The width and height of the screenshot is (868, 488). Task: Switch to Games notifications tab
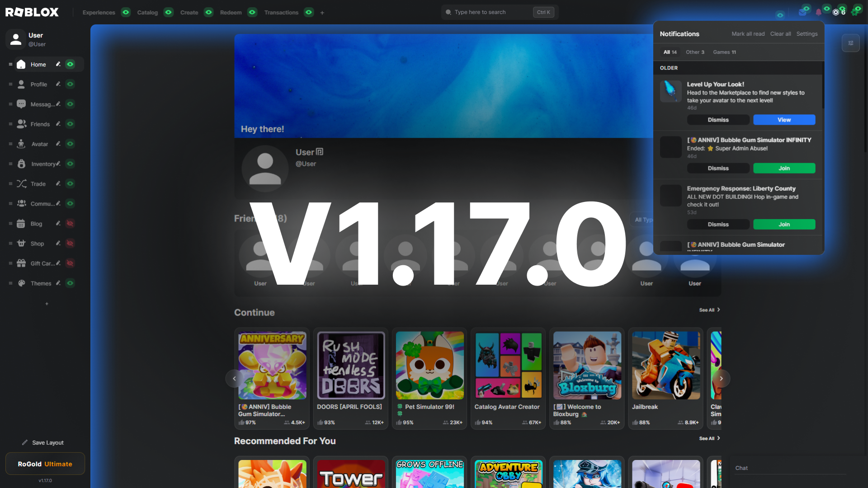(x=724, y=52)
